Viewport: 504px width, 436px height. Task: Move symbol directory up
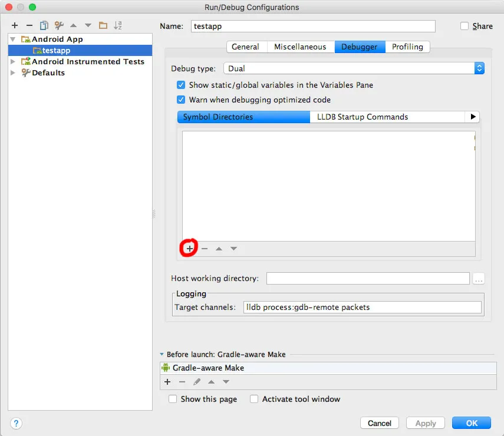click(x=219, y=249)
